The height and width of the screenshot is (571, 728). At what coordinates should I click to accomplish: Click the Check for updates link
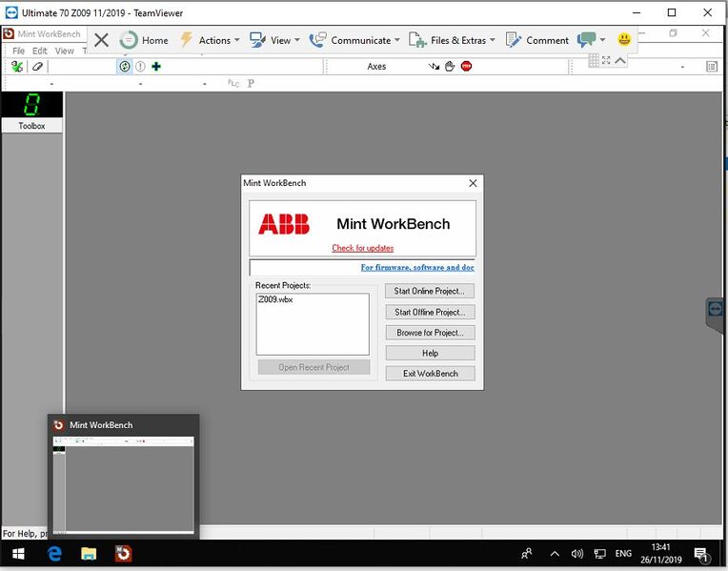click(363, 248)
